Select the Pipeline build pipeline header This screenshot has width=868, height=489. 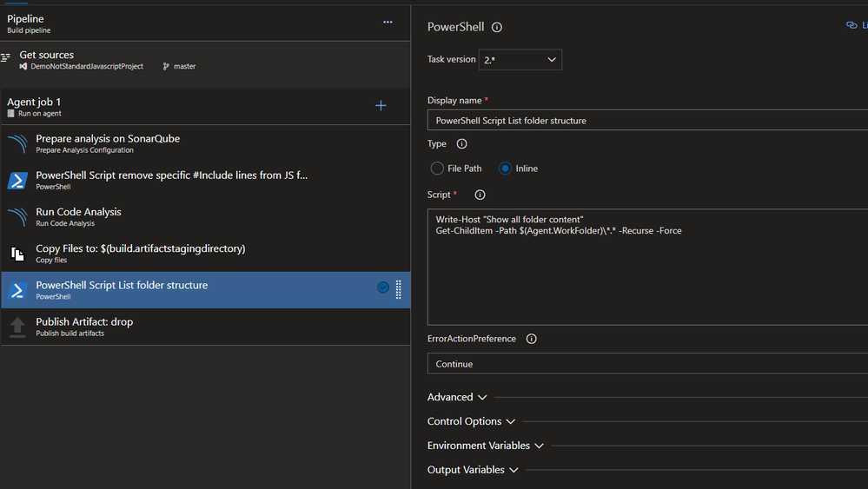[205, 23]
